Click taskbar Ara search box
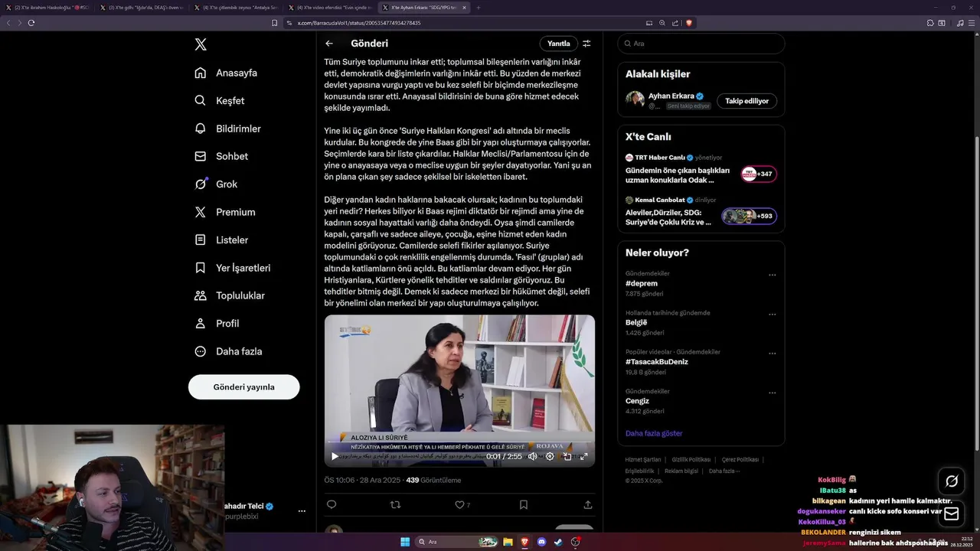The height and width of the screenshot is (551, 980). [x=456, y=542]
